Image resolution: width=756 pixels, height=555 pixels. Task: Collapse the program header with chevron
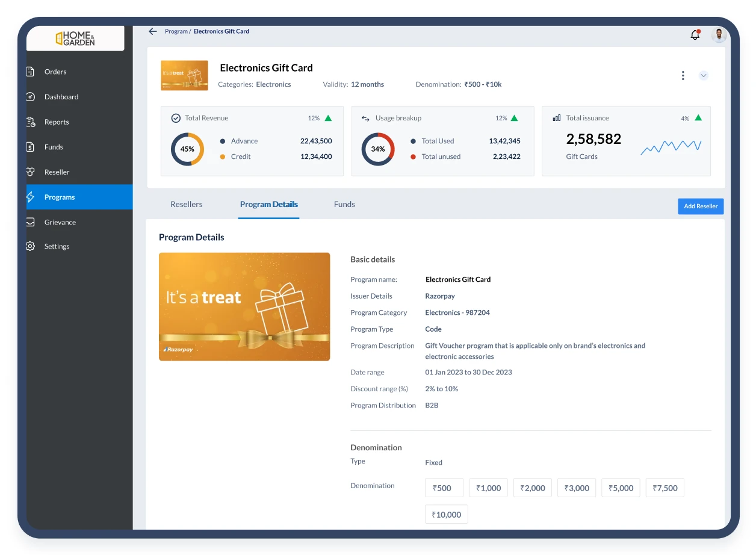click(704, 76)
